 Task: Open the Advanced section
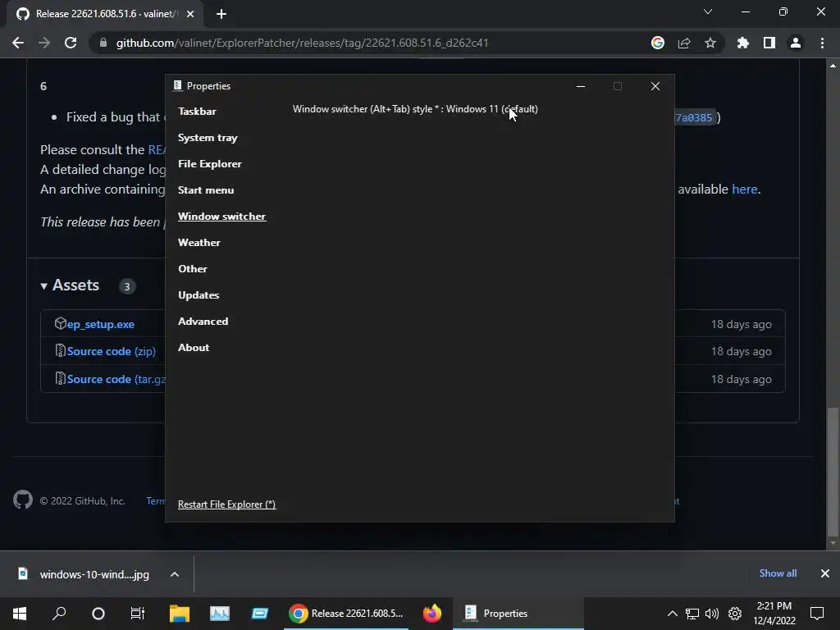click(203, 322)
